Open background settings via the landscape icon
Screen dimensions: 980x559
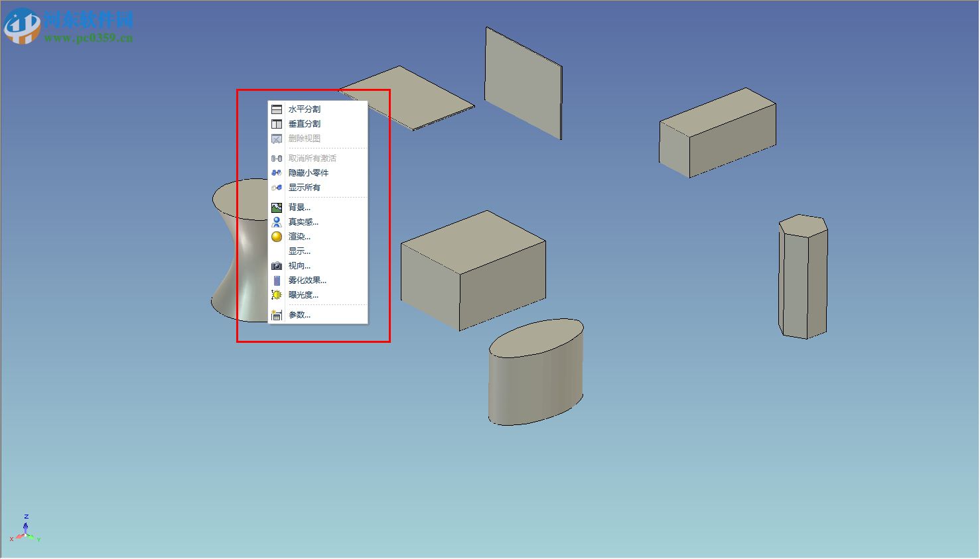[277, 208]
